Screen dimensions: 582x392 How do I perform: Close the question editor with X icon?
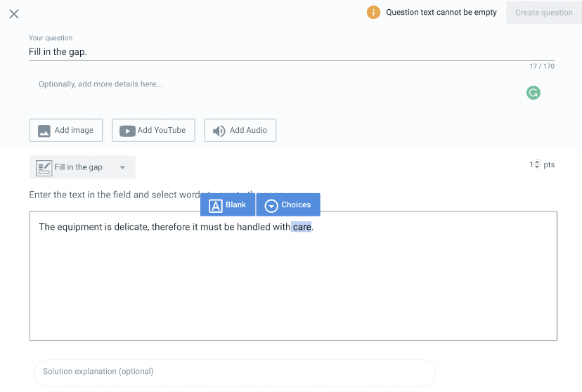click(14, 14)
